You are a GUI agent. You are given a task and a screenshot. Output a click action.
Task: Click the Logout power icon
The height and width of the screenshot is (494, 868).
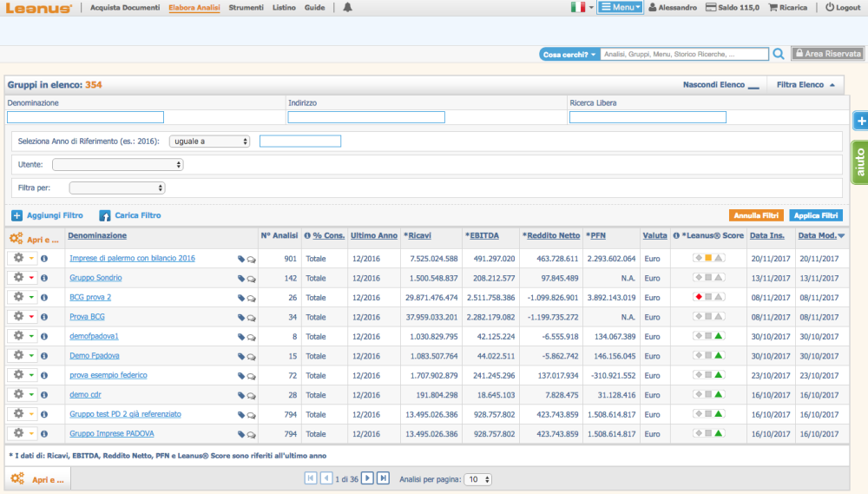[829, 8]
